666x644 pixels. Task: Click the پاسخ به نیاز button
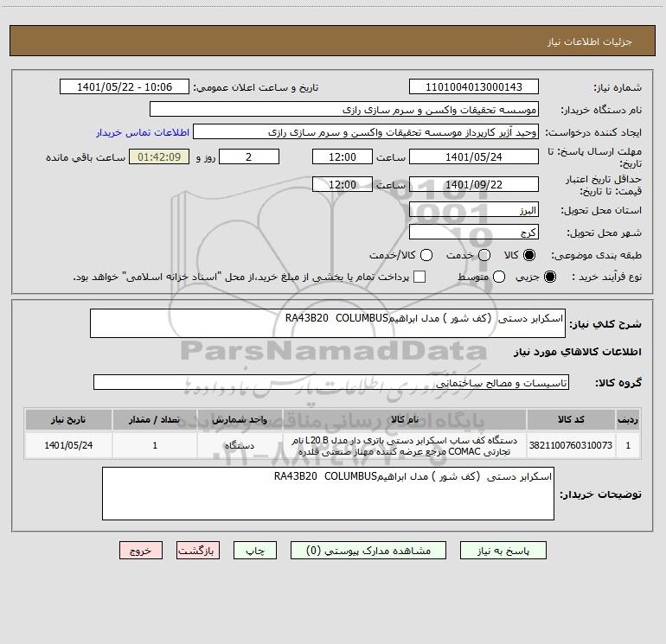503,551
